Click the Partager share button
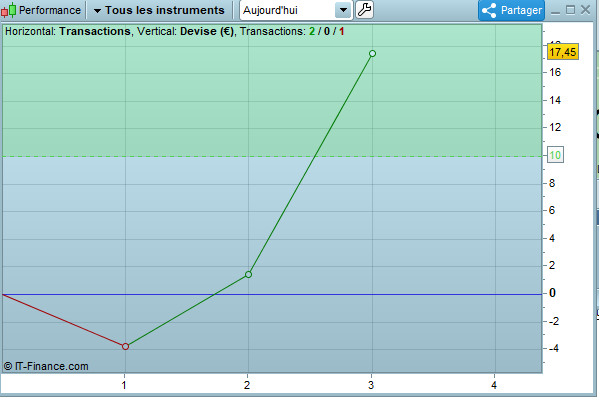This screenshot has width=599, height=397. click(x=512, y=10)
